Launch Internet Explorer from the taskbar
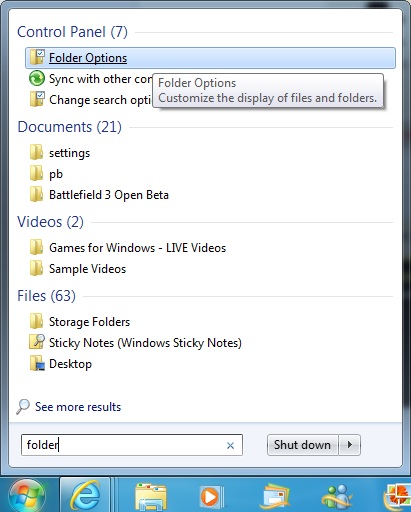Image resolution: width=411 pixels, height=512 pixels. pos(85,496)
